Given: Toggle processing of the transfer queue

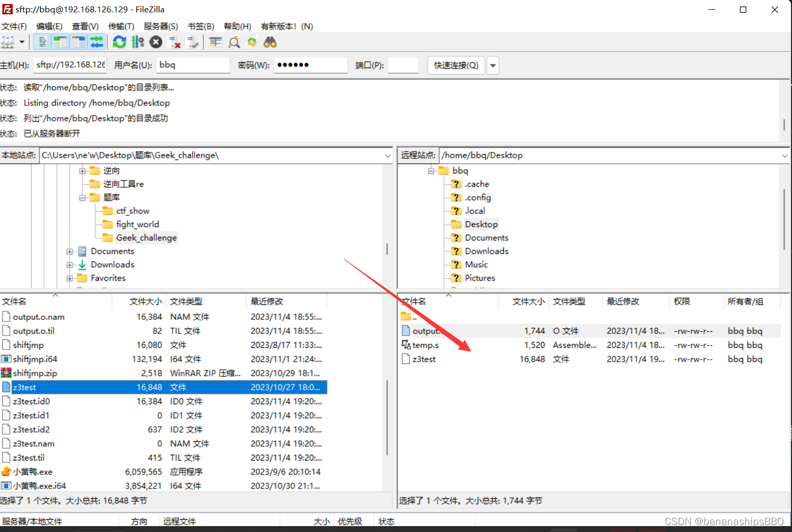Looking at the screenshot, I should click(x=138, y=42).
